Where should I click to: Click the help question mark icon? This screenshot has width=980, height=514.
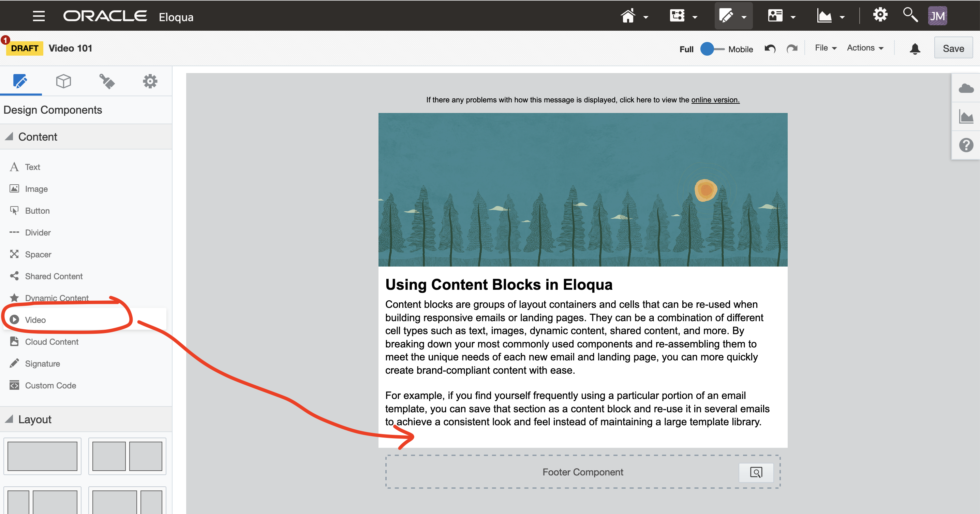coord(966,145)
